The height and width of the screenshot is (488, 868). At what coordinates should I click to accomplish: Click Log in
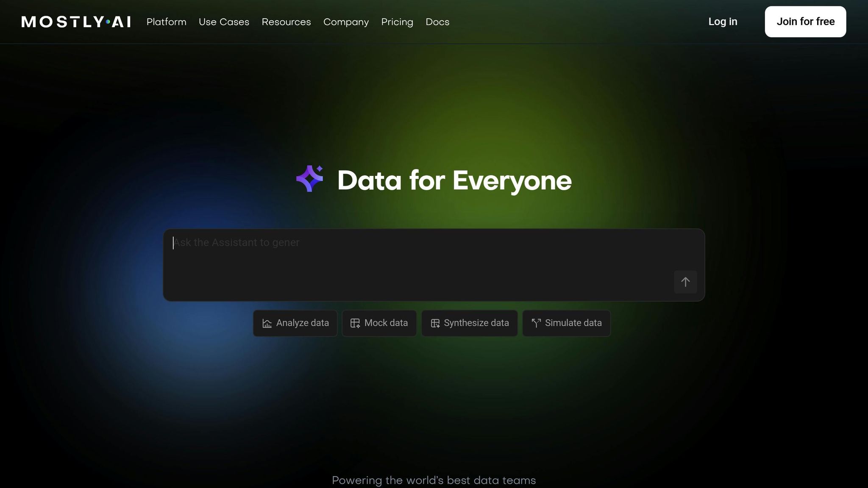click(723, 22)
